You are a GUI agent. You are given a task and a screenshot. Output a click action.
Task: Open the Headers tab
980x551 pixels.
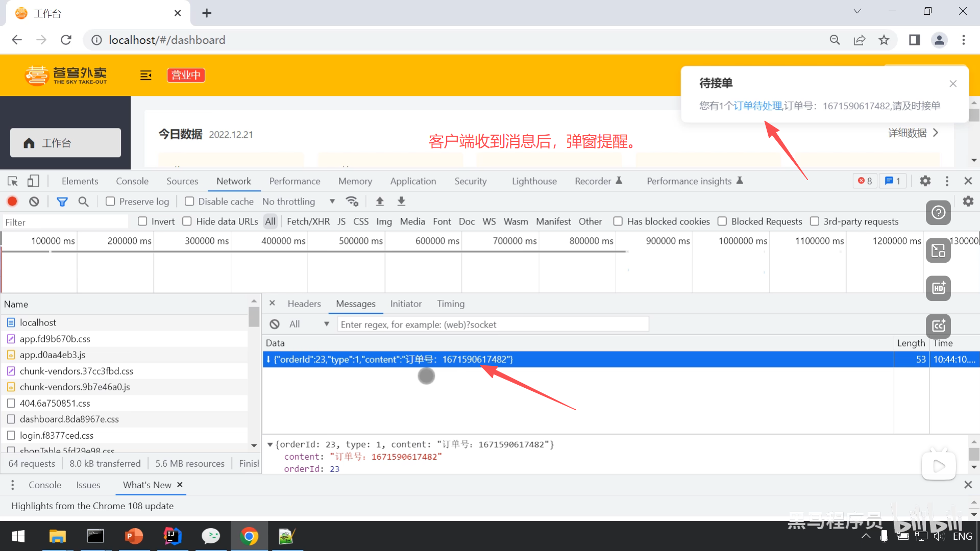pos(304,304)
